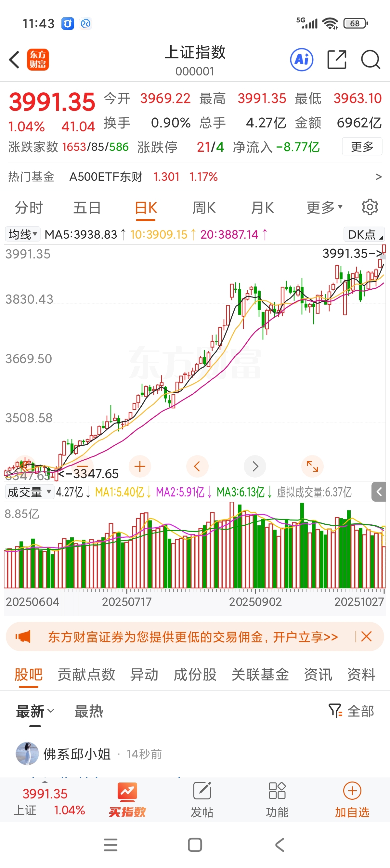Toggle the DK点 indicator

[364, 234]
